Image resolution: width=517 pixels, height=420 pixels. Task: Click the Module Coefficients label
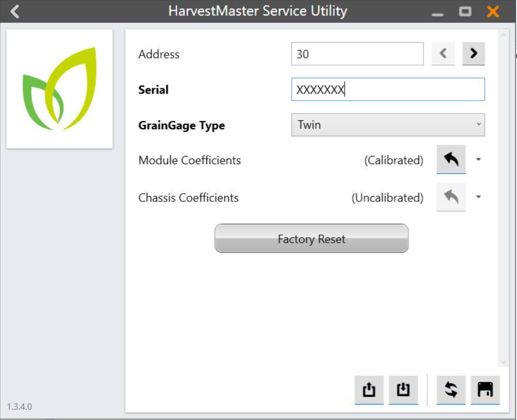(190, 160)
